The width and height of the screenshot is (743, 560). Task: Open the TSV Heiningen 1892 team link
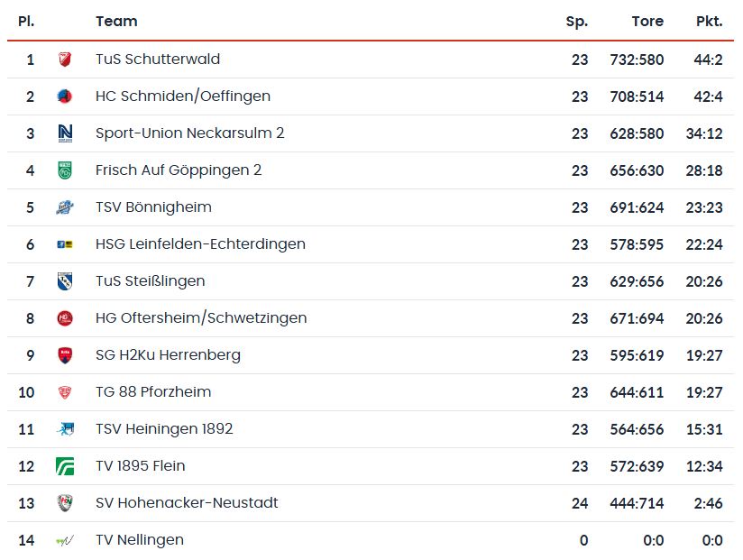tap(164, 429)
